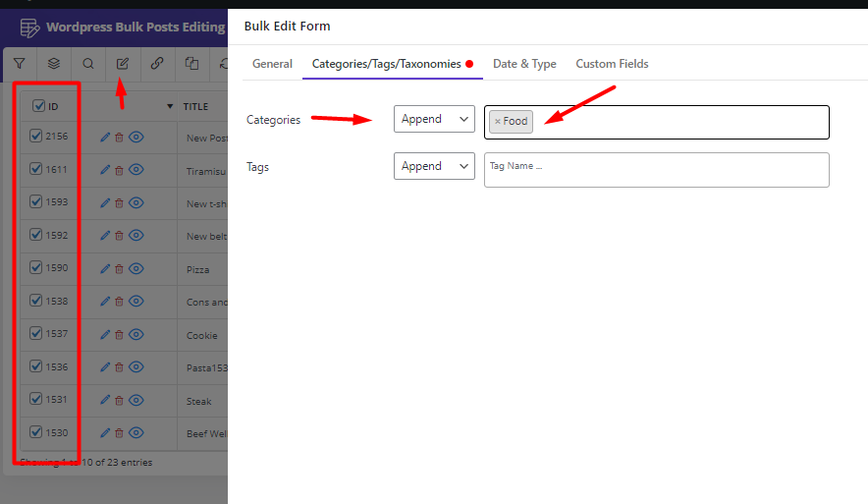The width and height of the screenshot is (868, 504).
Task: Switch to the General tab
Action: coord(272,64)
